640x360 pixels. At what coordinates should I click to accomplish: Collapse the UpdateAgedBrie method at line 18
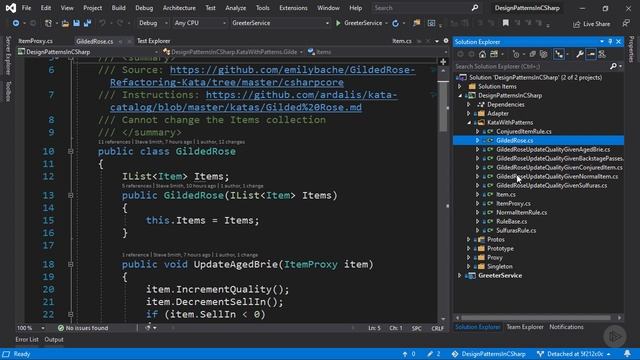[71, 264]
